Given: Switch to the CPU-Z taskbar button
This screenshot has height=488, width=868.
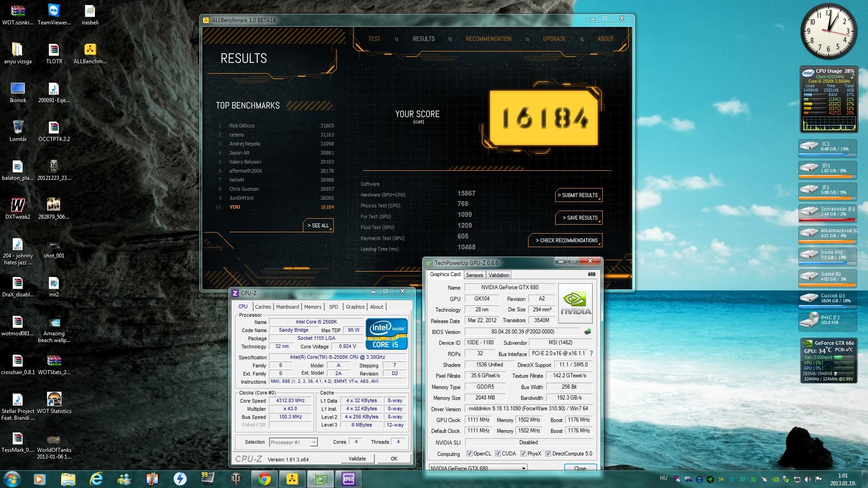Looking at the screenshot, I should coord(348,479).
